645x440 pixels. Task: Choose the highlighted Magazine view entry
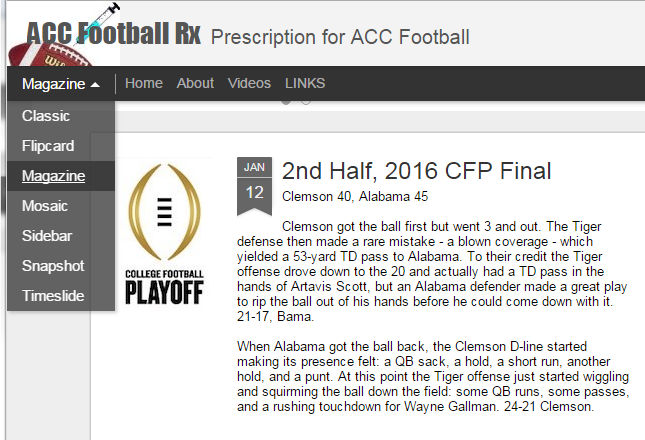point(53,176)
